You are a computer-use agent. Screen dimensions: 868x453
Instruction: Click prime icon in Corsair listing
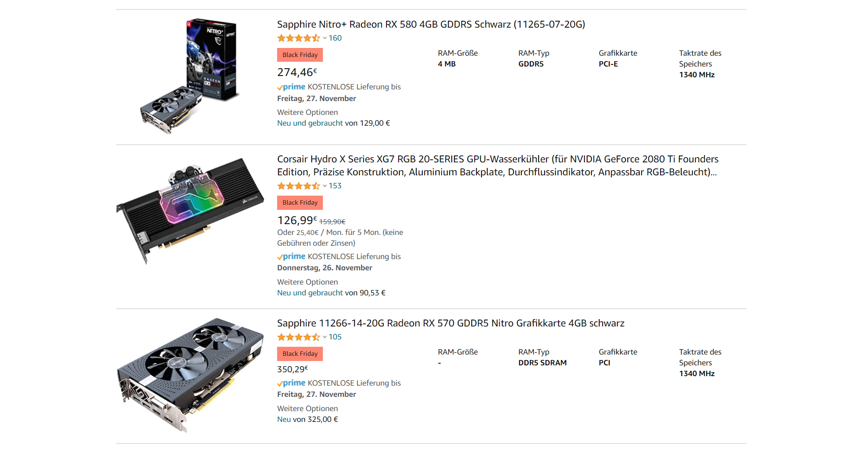pyautogui.click(x=291, y=257)
